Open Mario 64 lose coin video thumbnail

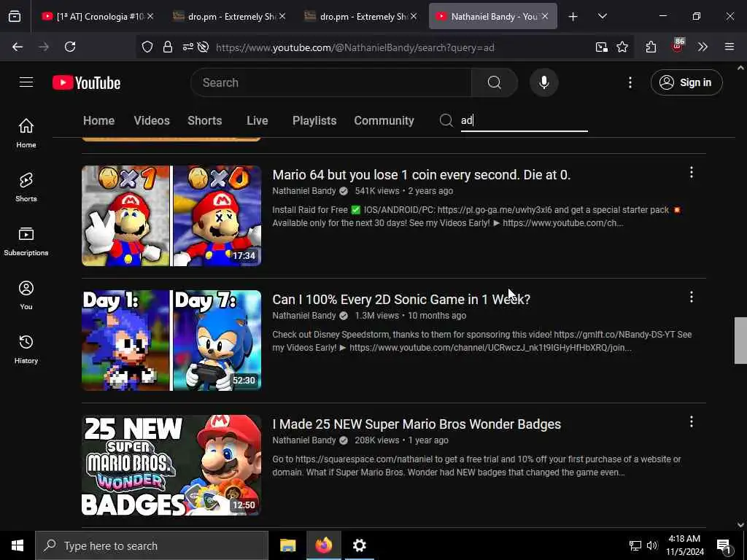tap(171, 216)
